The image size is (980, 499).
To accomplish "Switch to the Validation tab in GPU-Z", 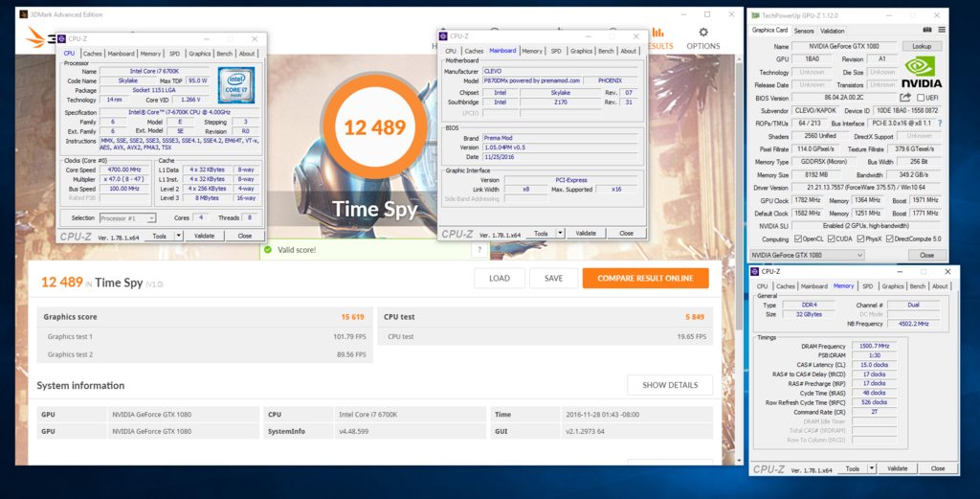I will tap(832, 31).
